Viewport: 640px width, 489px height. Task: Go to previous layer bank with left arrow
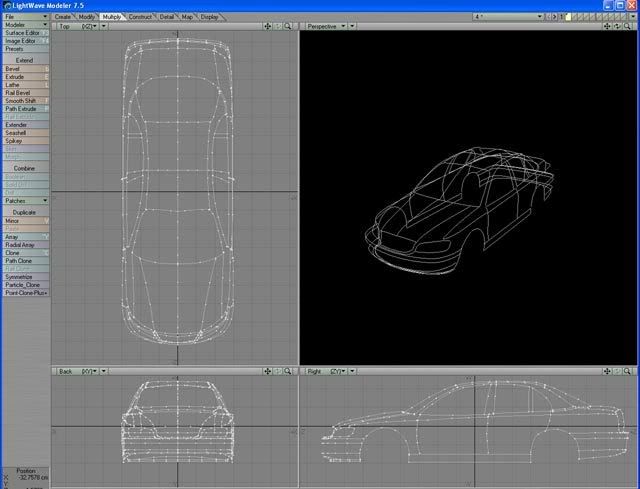click(549, 17)
